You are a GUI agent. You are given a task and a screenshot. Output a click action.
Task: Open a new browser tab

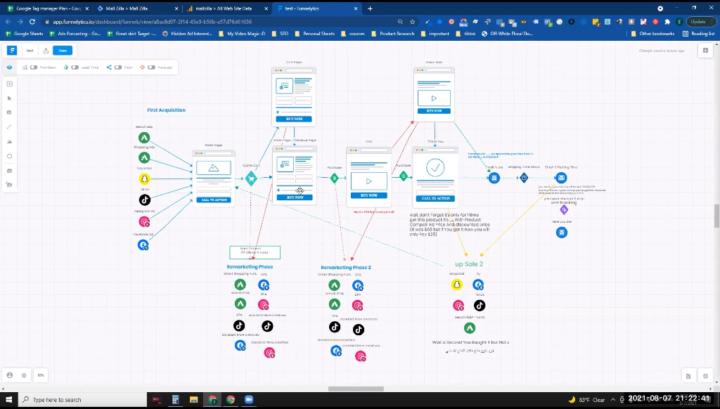click(x=370, y=8)
